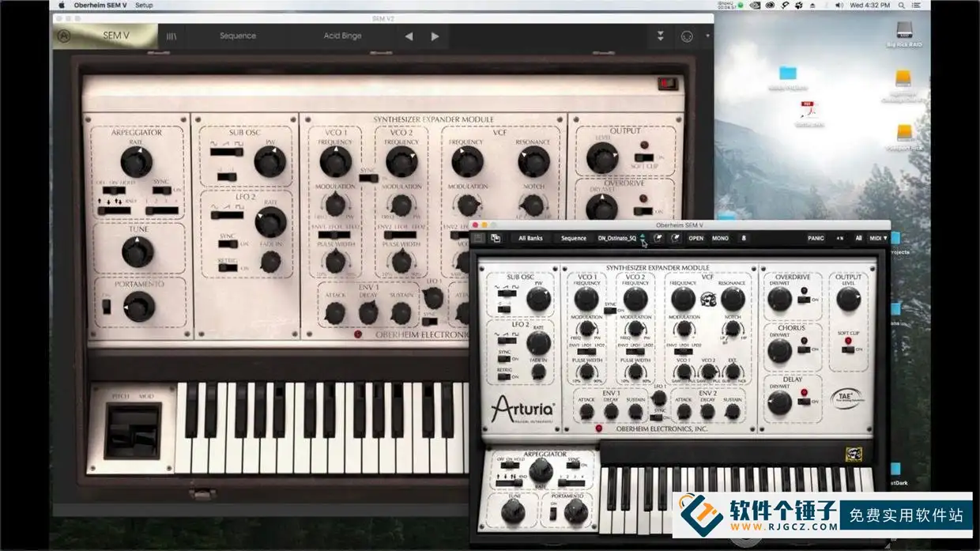The image size is (980, 551).
Task: Open the Setup menu in the menu bar
Action: click(144, 5)
